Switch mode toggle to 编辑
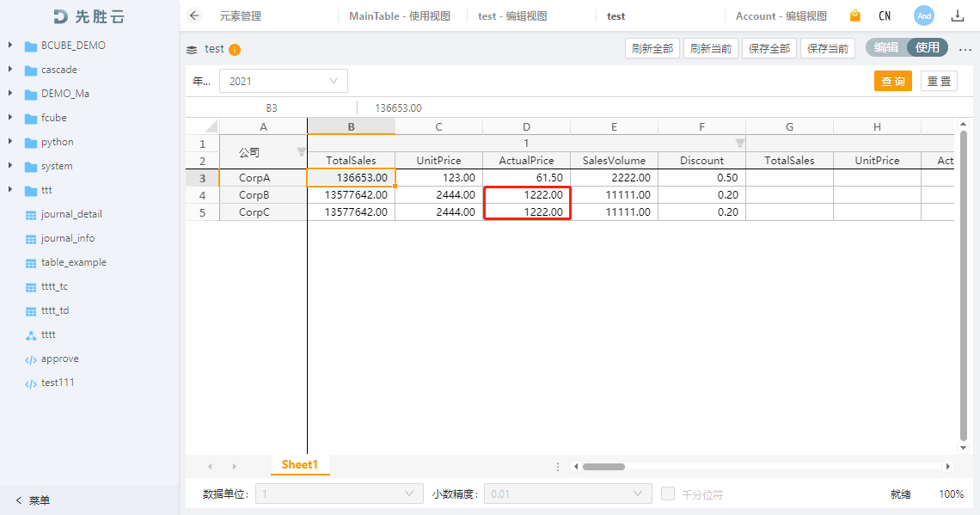980x515 pixels. (886, 48)
